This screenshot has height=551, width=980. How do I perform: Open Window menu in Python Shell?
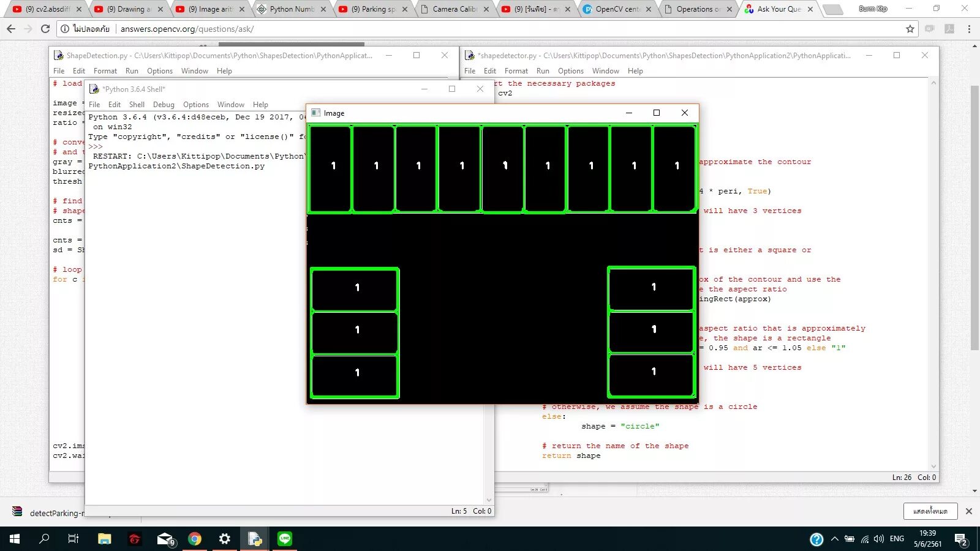pos(231,105)
